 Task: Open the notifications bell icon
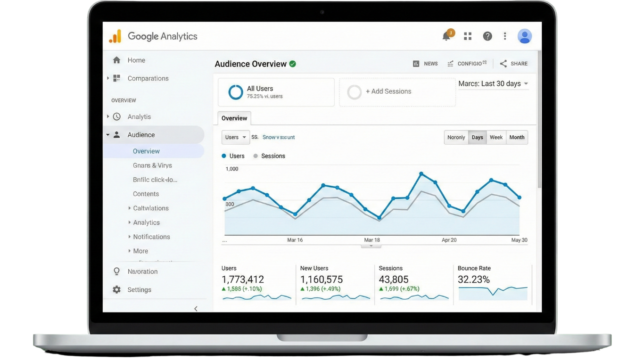[x=446, y=35]
